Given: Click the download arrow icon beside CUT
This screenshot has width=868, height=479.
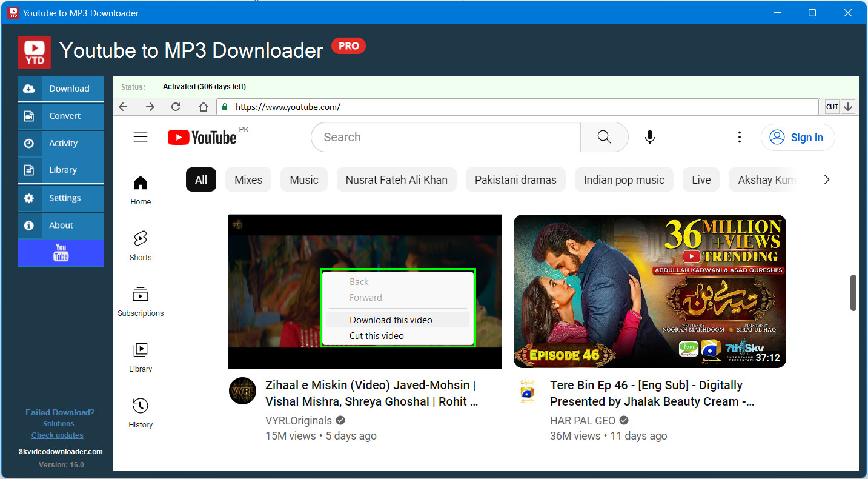Looking at the screenshot, I should (x=848, y=107).
